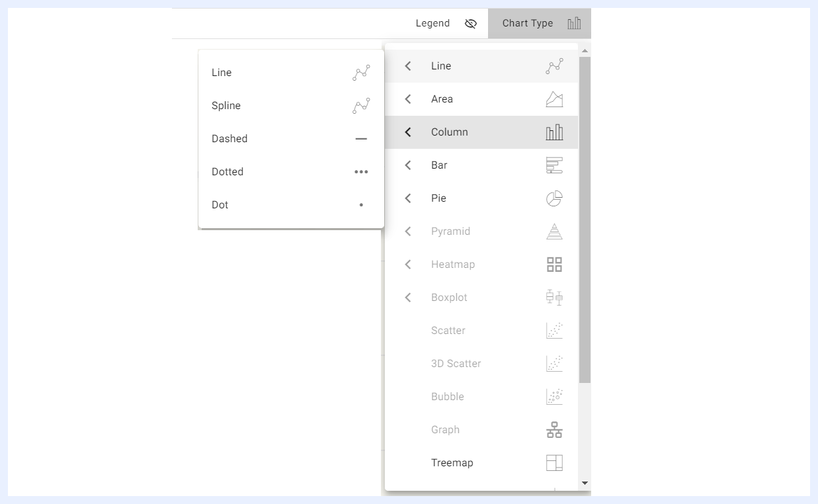Expand the Area submenu chevron

click(408, 99)
